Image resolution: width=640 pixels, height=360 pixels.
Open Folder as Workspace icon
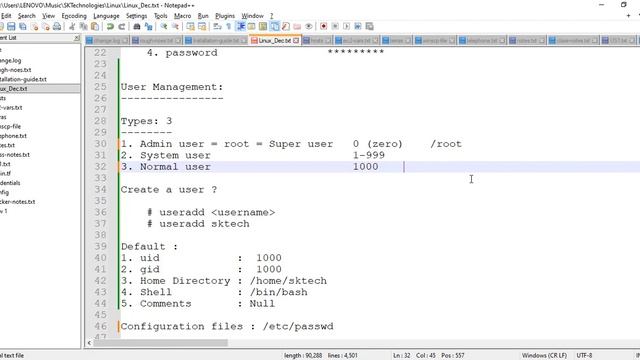(297, 27)
